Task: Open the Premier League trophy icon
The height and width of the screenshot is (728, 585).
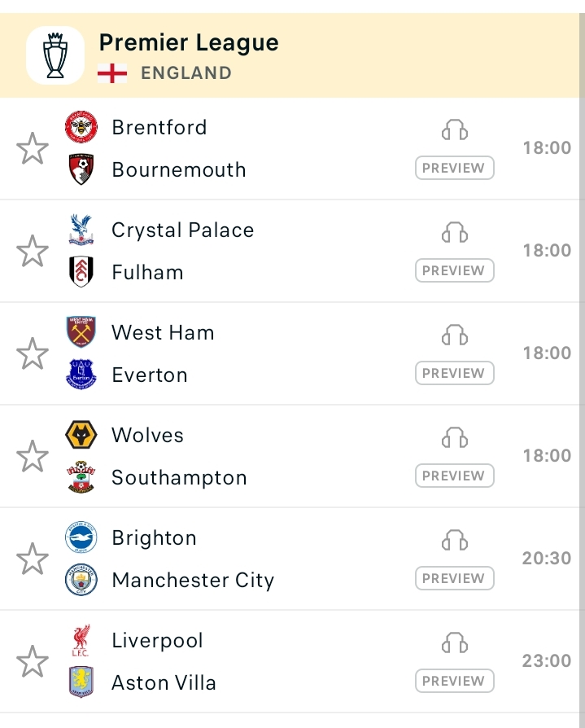Action: tap(55, 55)
